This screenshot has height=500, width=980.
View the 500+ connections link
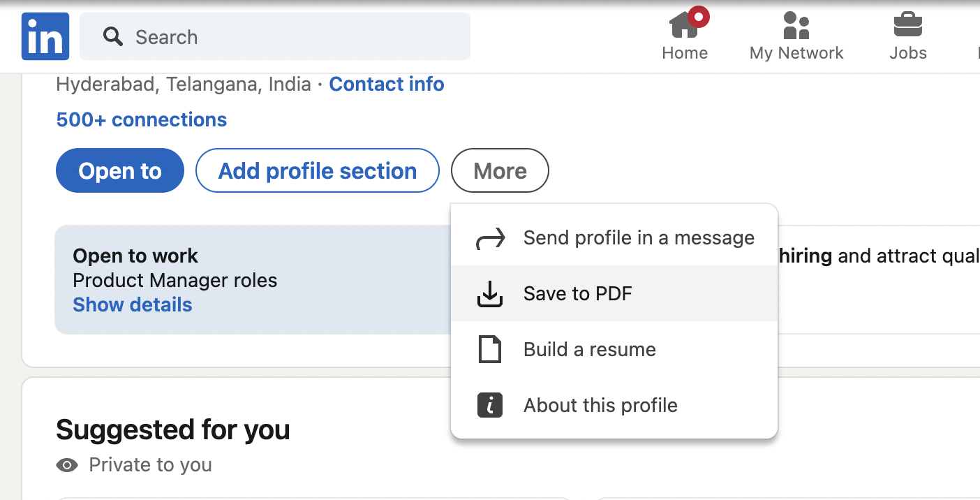click(x=142, y=120)
